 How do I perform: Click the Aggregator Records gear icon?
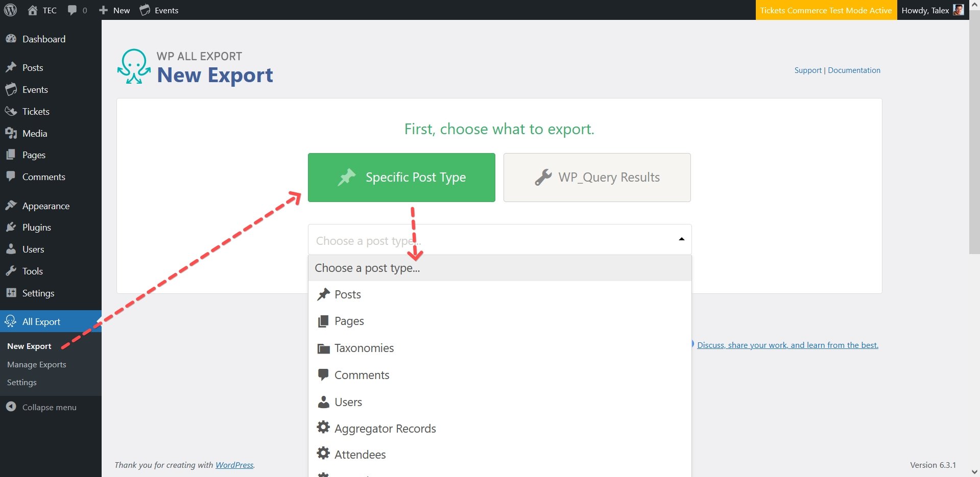tap(323, 428)
